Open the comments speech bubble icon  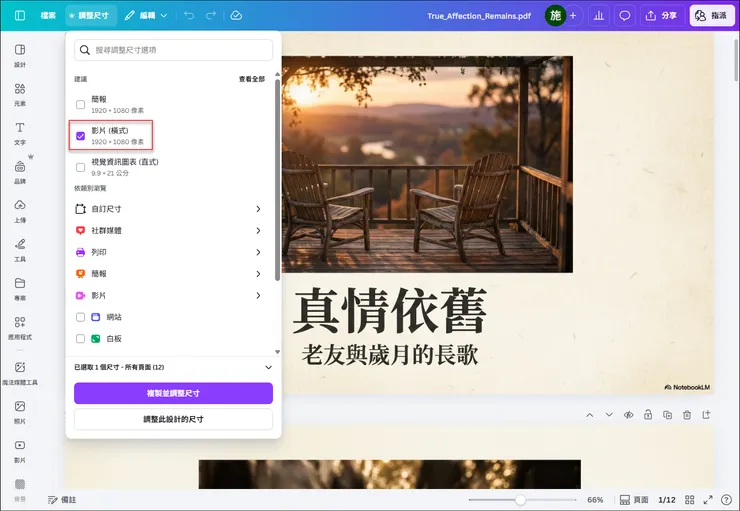(x=624, y=16)
